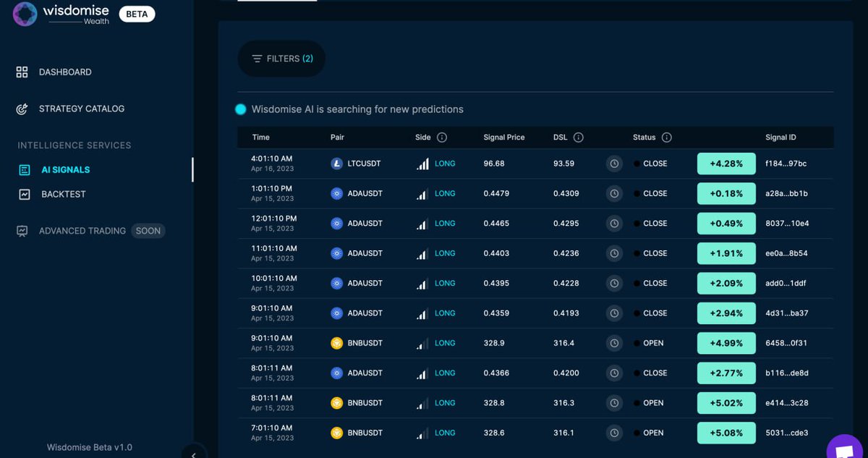Open the Backtest chart icon

[25, 195]
